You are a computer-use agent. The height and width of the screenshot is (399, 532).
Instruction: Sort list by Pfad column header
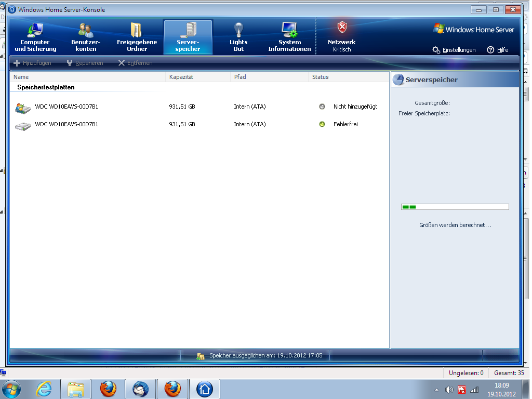pos(270,77)
